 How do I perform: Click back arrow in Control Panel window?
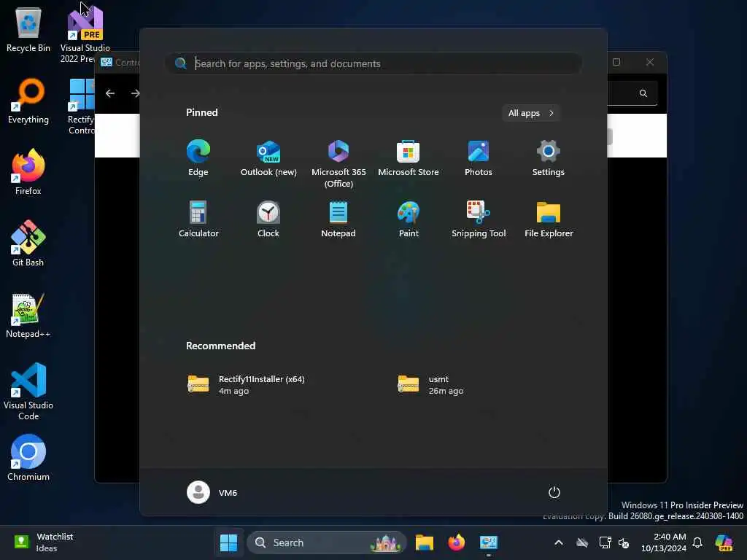[x=110, y=93]
